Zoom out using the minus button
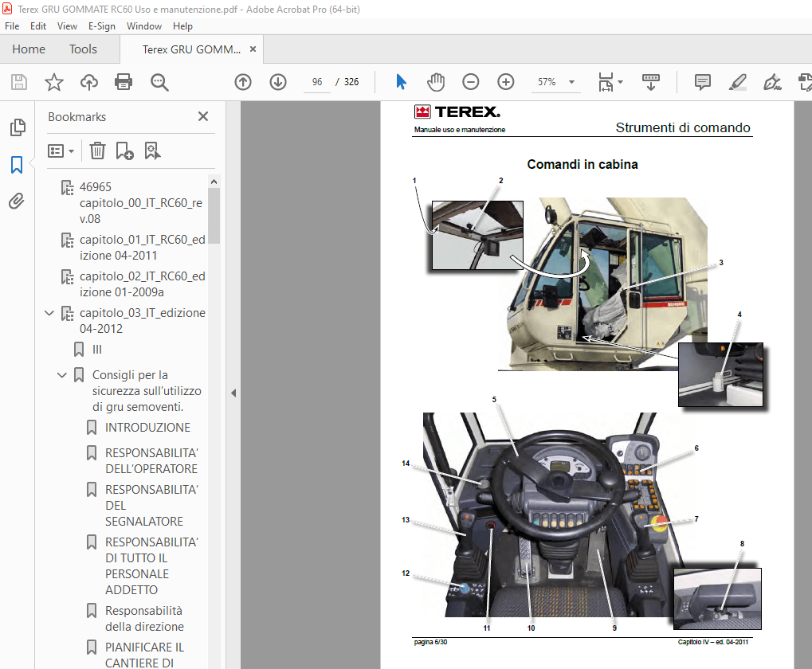Viewport: 812px width, 669px height. coord(470,82)
